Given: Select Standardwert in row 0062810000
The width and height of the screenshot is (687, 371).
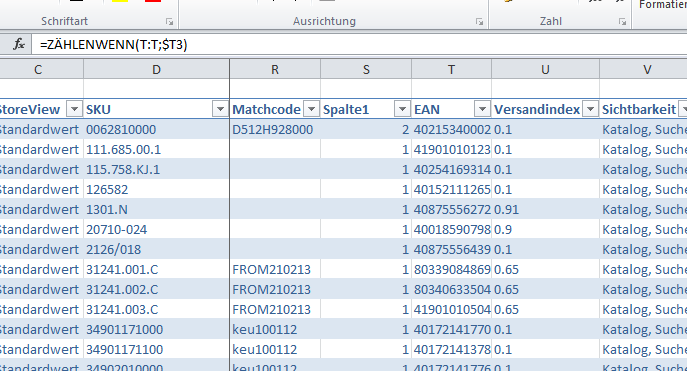Looking at the screenshot, I should coord(41,130).
